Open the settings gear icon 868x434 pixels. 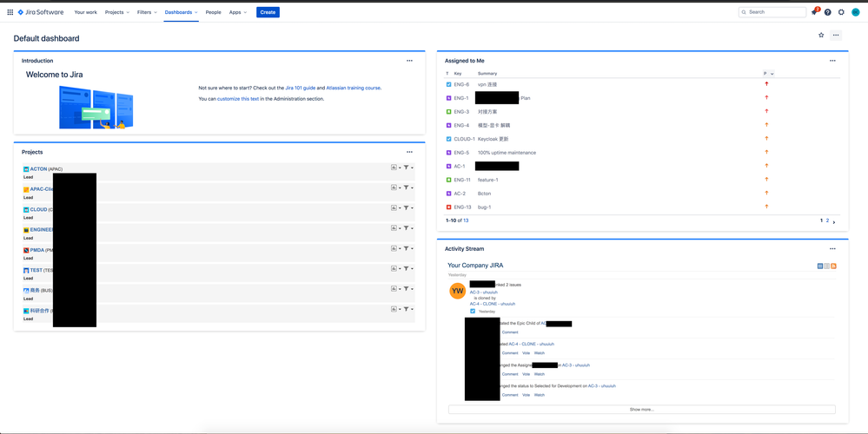click(x=841, y=12)
